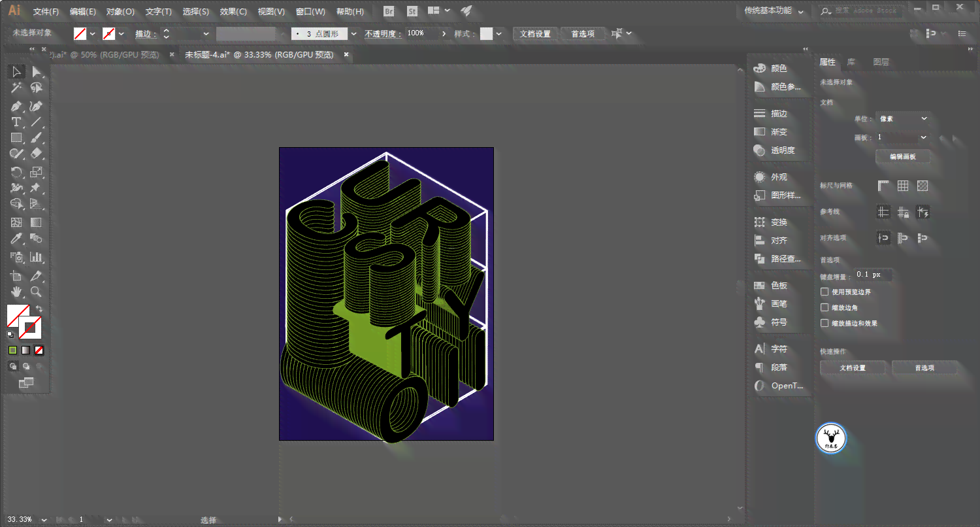Screen dimensions: 980x527
Task: Select the Artboard tool
Action: 17,276
